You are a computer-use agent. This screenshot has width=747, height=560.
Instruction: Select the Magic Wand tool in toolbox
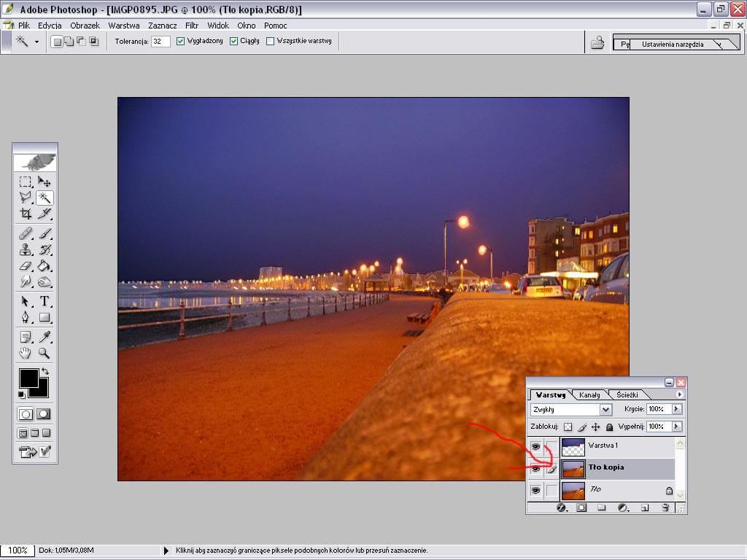point(44,198)
